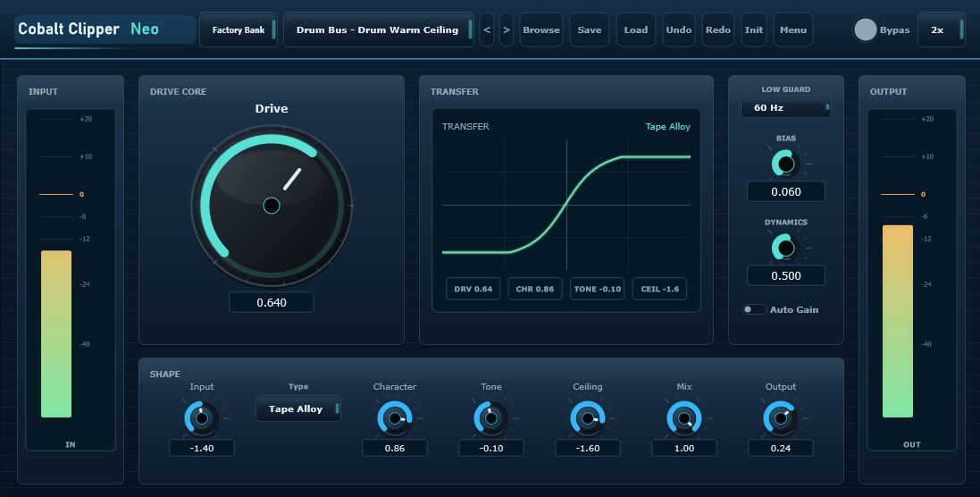The width and height of the screenshot is (980, 497).
Task: Click the Character value field 0.86
Action: coord(394,448)
